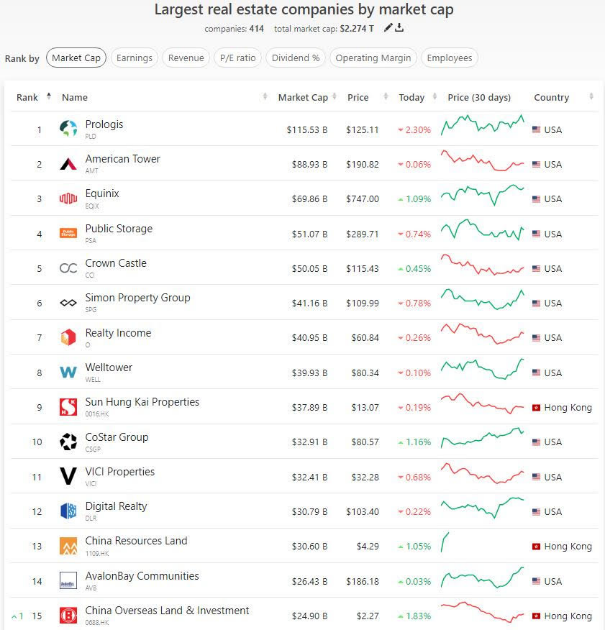The width and height of the screenshot is (605, 630).
Task: Open the Crown Castle company link
Action: pos(116,263)
